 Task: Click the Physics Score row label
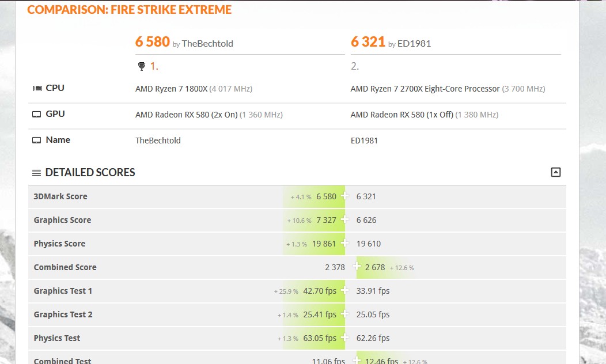(59, 244)
